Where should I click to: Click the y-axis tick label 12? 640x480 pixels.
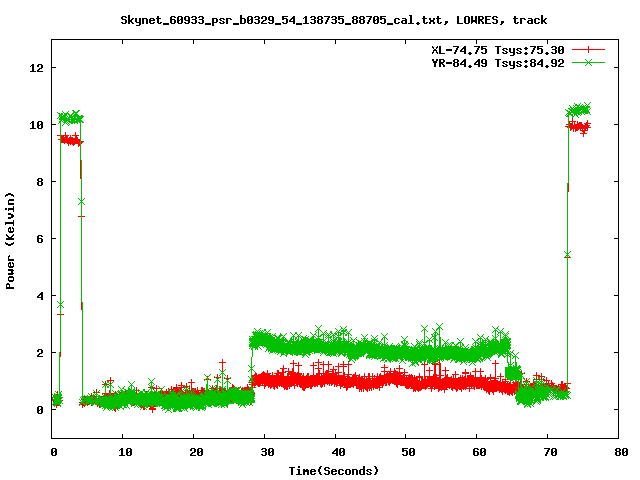[36, 68]
